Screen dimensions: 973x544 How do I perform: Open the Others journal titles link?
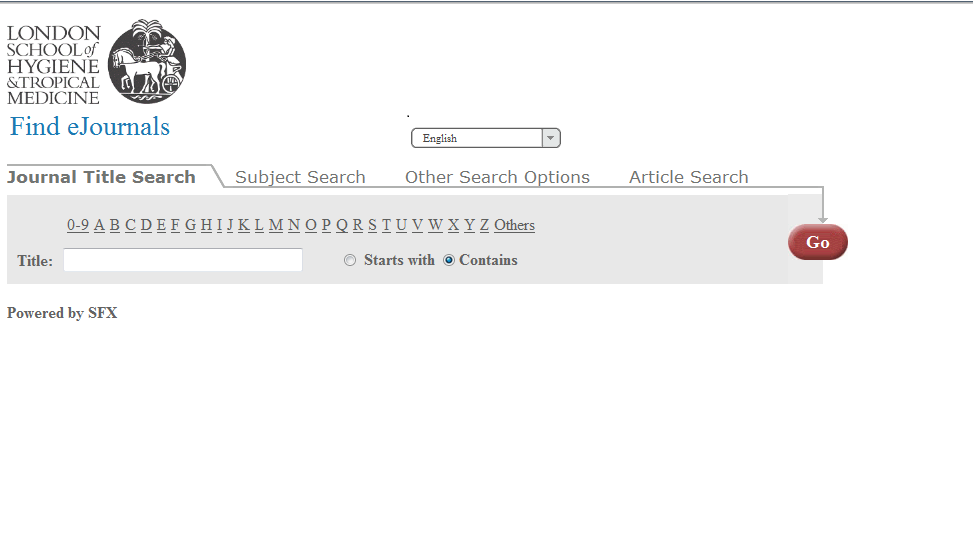[x=514, y=225]
